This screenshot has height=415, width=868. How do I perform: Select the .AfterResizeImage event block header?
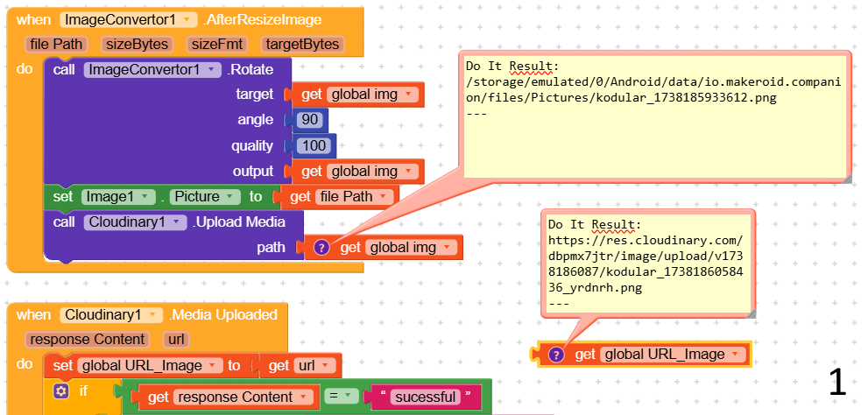[x=262, y=20]
